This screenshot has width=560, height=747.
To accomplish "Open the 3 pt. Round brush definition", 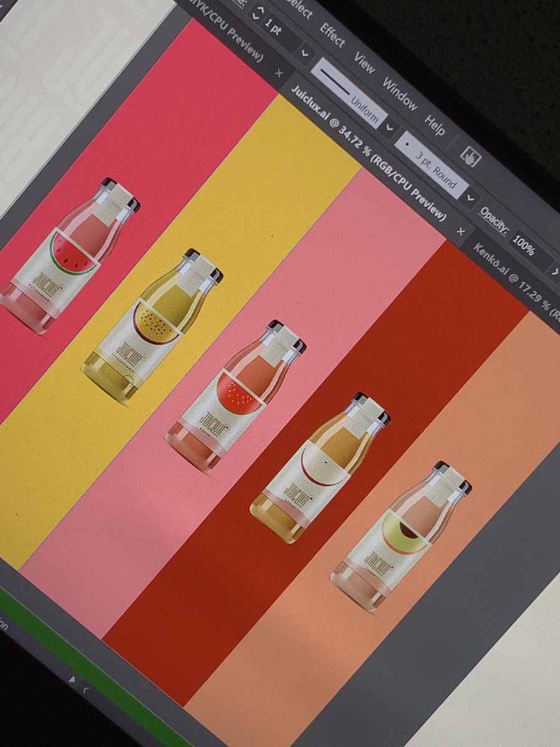I will coord(431,165).
